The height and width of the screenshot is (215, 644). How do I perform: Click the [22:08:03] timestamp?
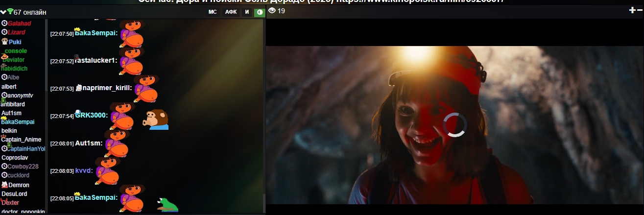[x=62, y=171]
